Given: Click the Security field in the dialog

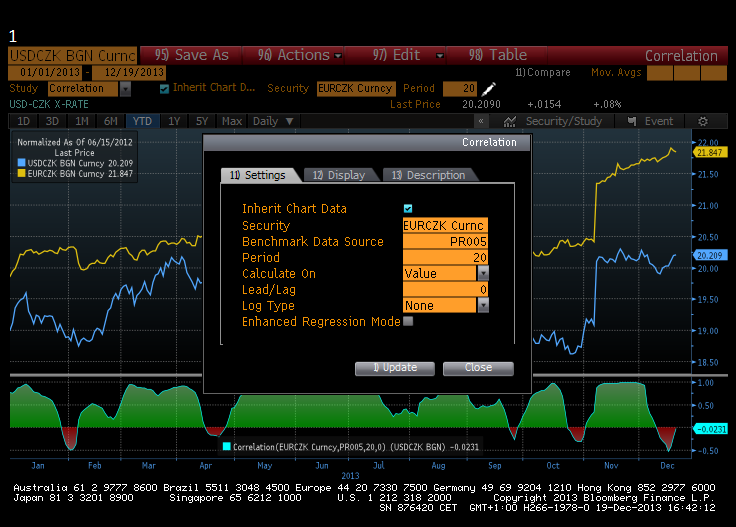Looking at the screenshot, I should (x=445, y=225).
